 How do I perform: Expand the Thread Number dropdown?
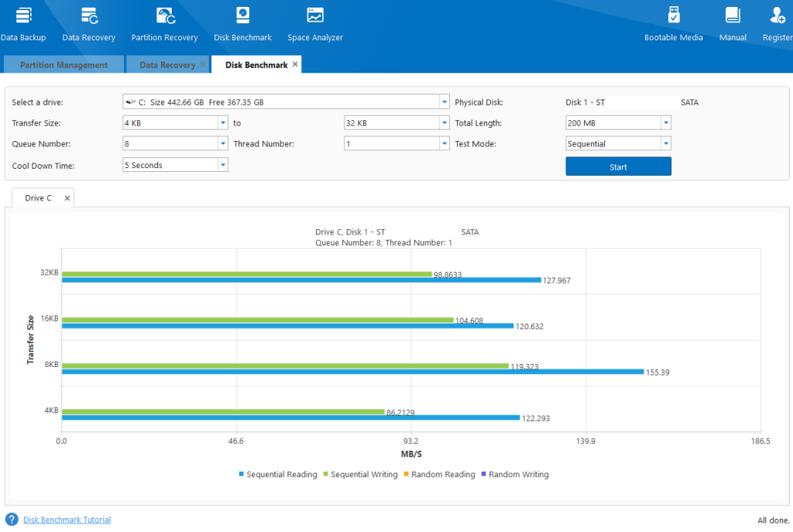(444, 143)
